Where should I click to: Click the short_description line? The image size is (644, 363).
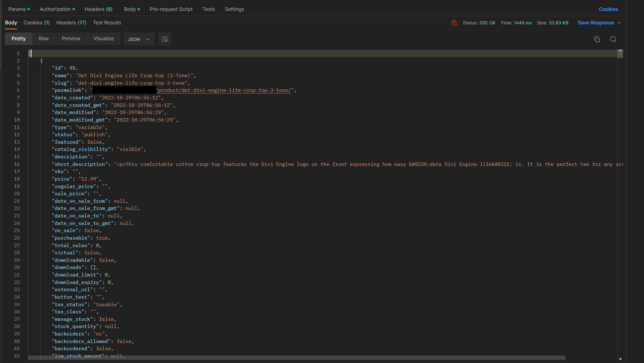337,164
